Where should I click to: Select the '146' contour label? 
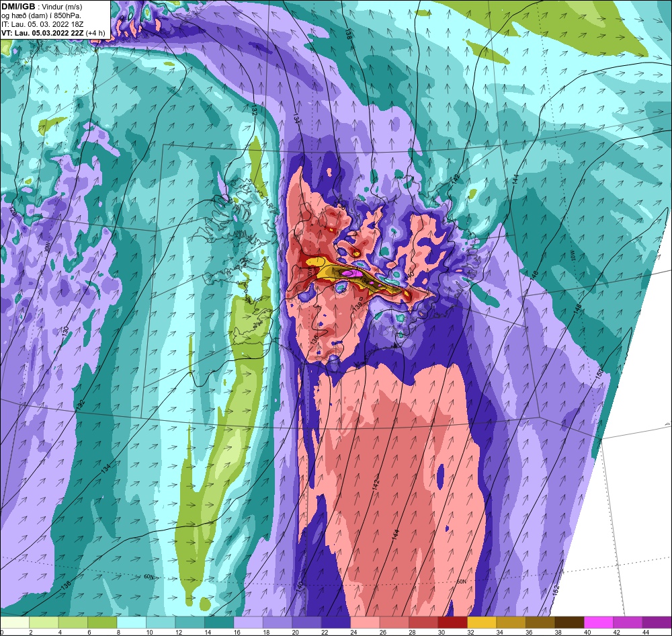(534, 276)
